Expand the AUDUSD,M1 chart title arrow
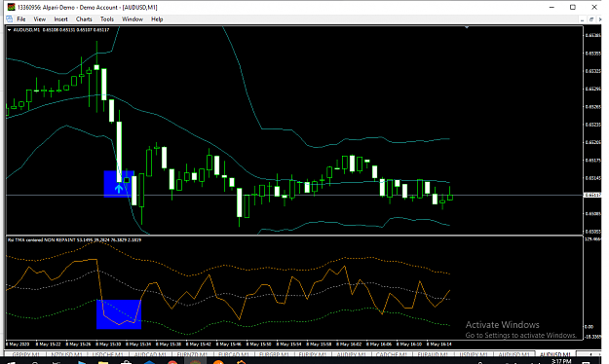Viewport: 609px width, 364px height. tap(10, 30)
